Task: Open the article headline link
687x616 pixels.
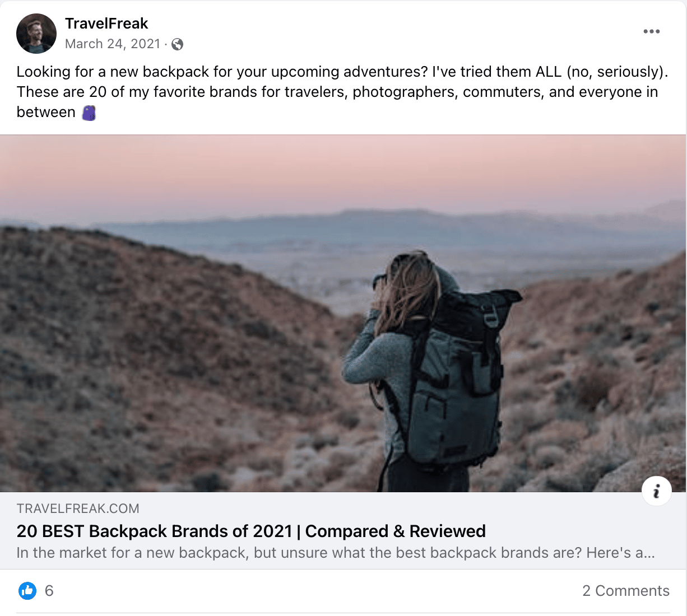Action: (250, 531)
